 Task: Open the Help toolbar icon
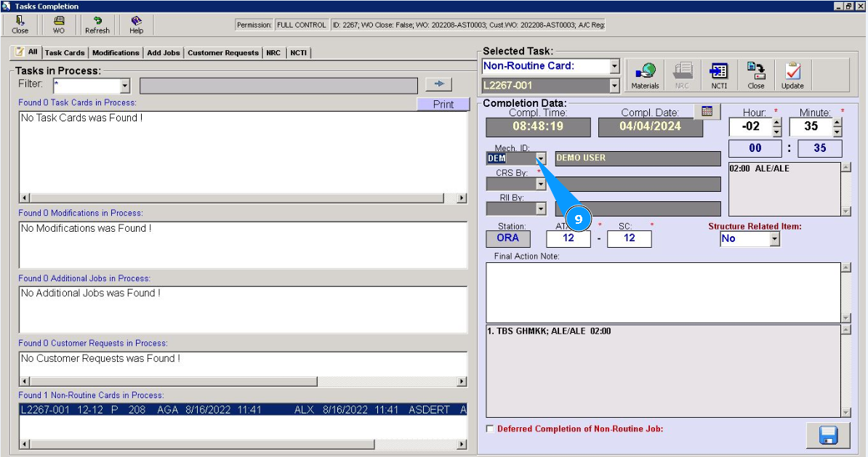(136, 25)
